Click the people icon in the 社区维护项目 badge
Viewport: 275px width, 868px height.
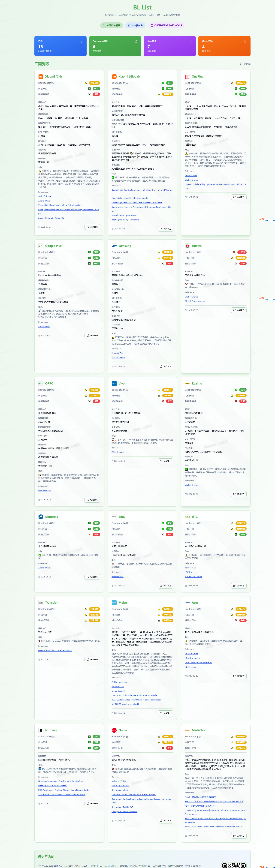[104, 25]
